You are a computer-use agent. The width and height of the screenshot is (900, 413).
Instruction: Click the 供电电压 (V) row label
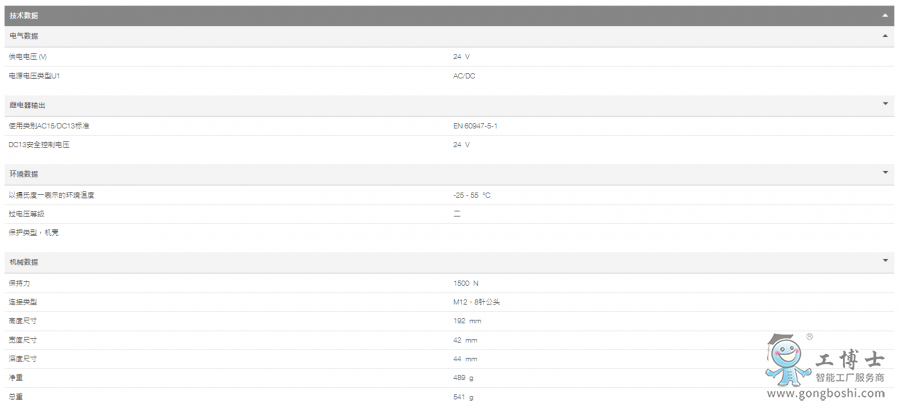(x=28, y=57)
